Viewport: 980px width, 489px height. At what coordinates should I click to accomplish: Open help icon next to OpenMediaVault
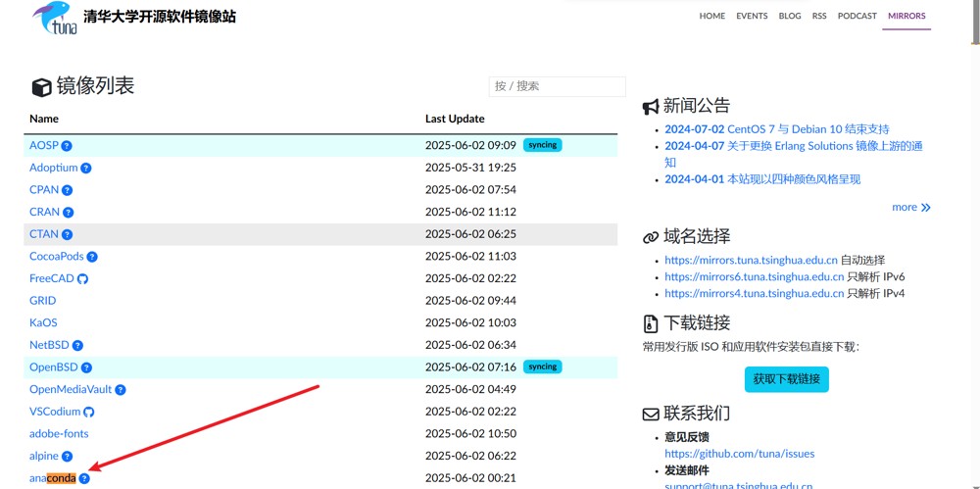(x=120, y=390)
